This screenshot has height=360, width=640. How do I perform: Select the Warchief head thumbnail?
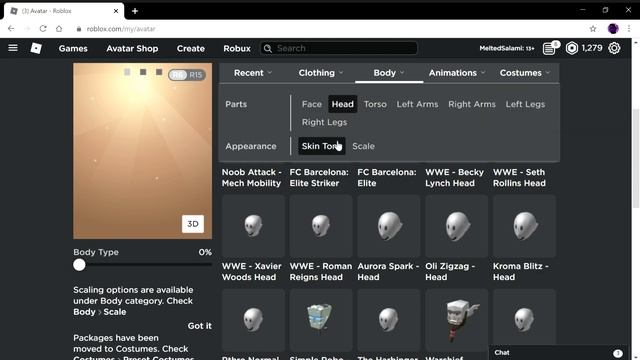456,320
